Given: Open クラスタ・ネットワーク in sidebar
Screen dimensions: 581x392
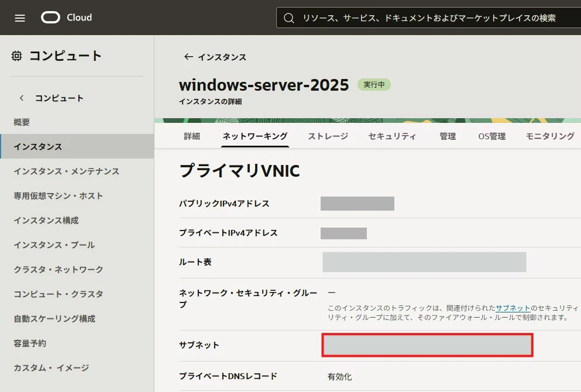Looking at the screenshot, I should (58, 269).
